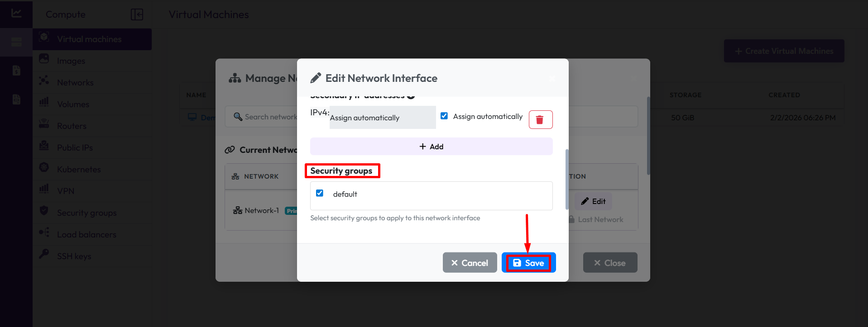868x327 pixels.
Task: Go to Load balancers section
Action: [x=86, y=234]
